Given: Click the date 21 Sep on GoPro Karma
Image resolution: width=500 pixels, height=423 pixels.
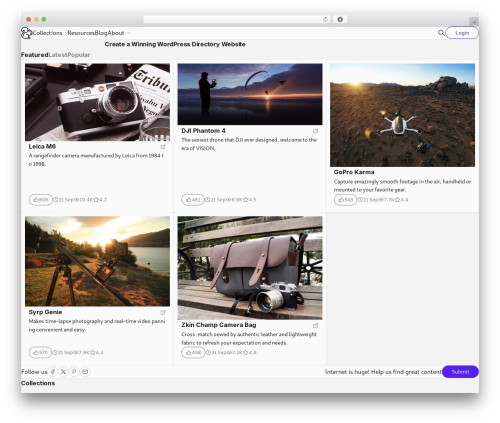Looking at the screenshot, I should [x=368, y=200].
